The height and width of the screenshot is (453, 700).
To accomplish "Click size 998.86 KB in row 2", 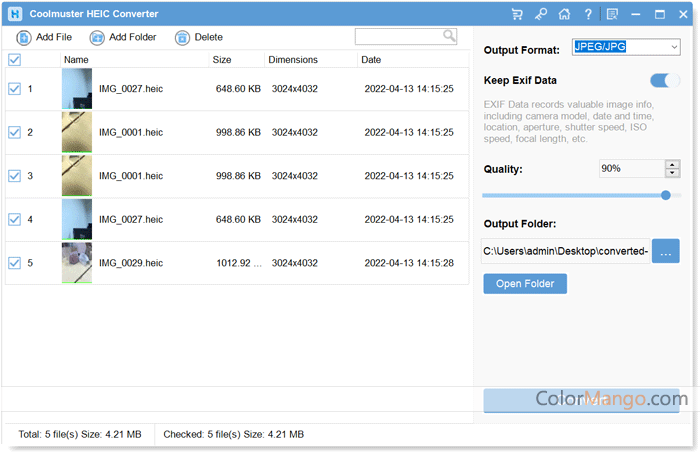I will coord(238,132).
